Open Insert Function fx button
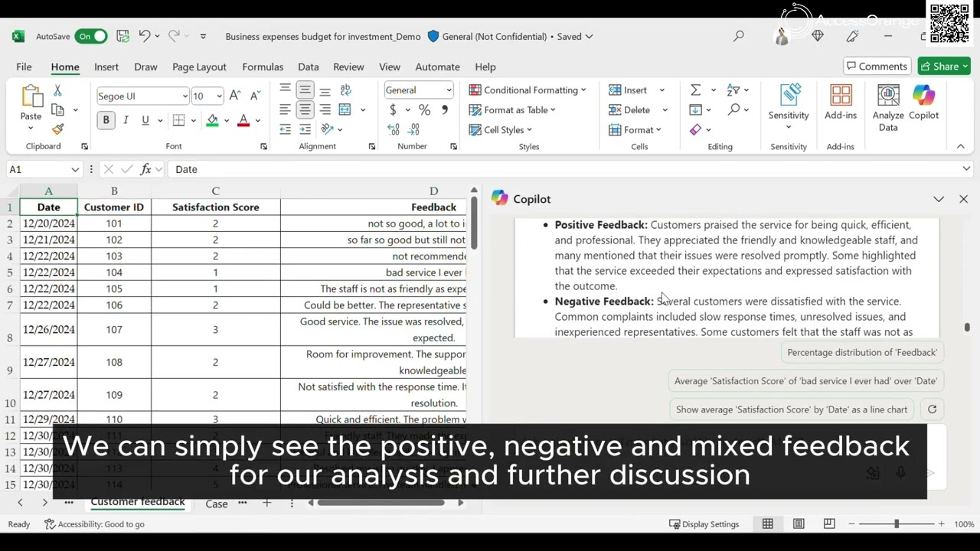Viewport: 980px width, 551px height. tap(145, 169)
